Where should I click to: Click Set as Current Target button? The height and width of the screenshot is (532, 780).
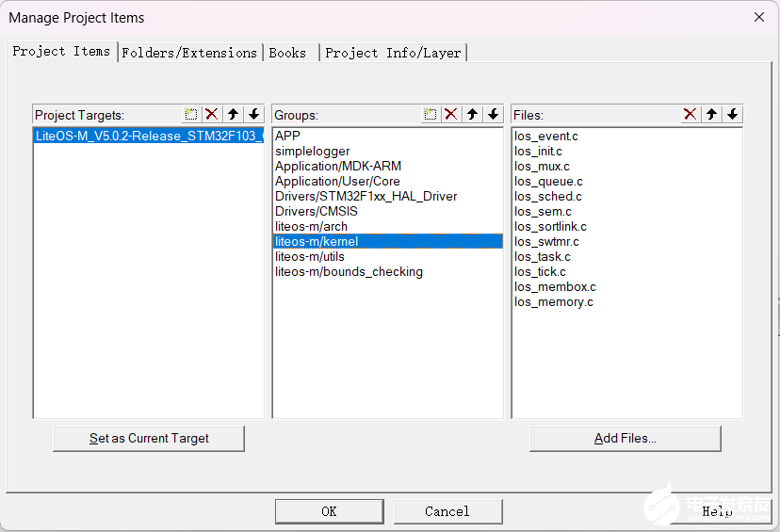(149, 439)
